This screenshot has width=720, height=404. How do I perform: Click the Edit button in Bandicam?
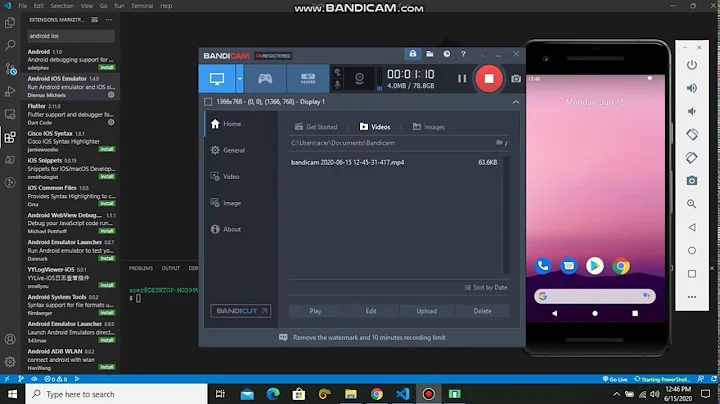[371, 311]
